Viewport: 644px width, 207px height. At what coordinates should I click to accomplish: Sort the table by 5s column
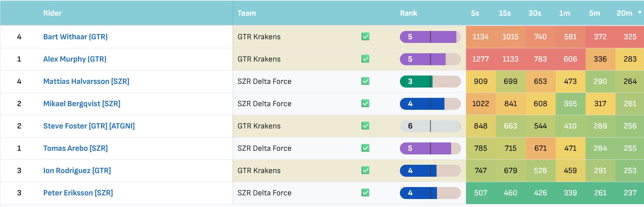click(475, 13)
